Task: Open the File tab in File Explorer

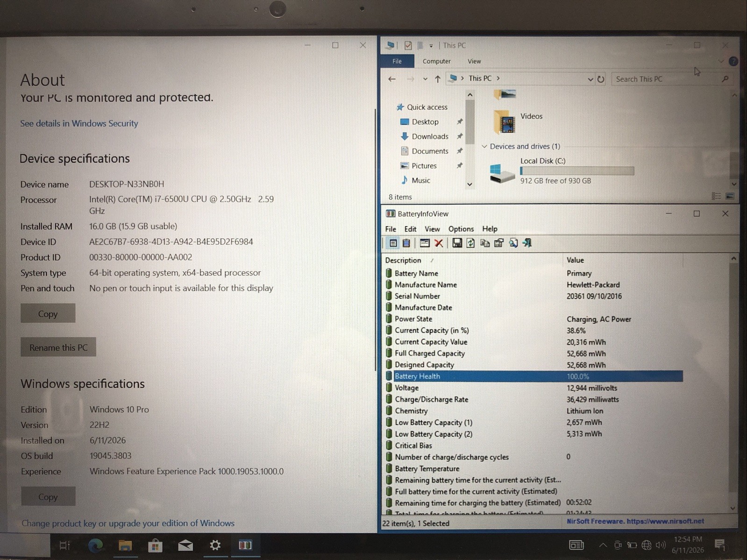Action: coord(397,61)
